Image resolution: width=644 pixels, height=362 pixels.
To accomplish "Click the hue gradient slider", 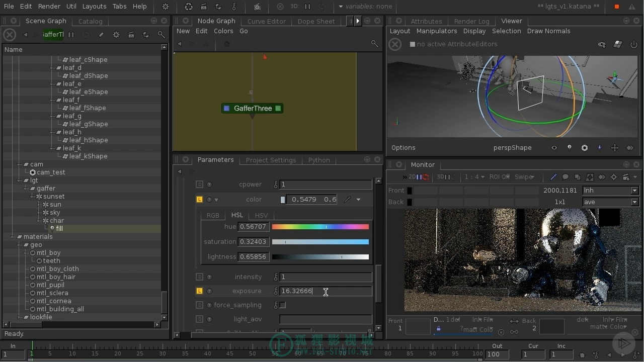I will [320, 227].
